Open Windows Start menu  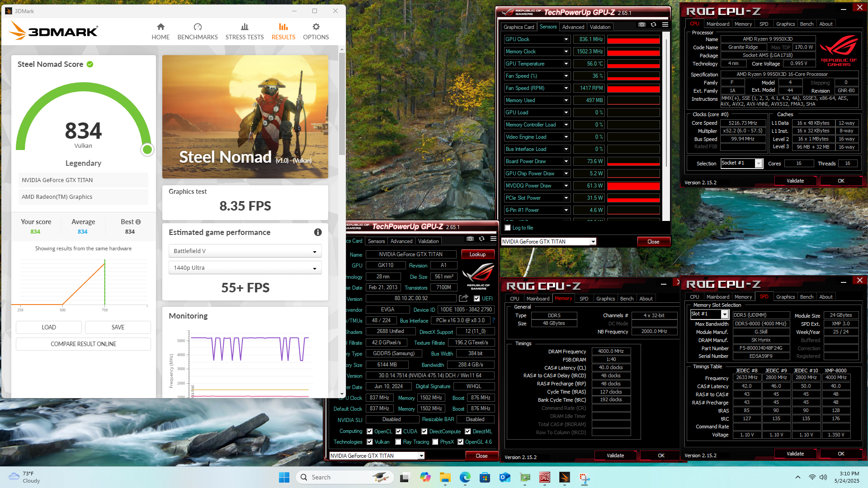(284, 477)
